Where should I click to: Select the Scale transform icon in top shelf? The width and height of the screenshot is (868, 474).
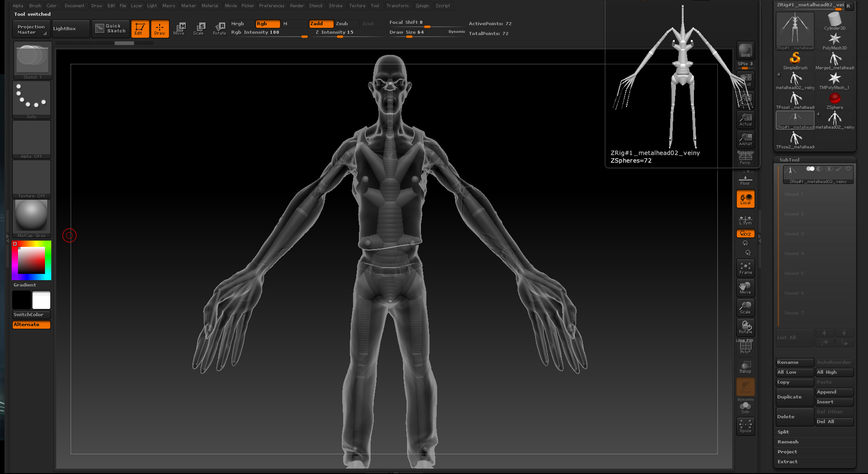(199, 29)
